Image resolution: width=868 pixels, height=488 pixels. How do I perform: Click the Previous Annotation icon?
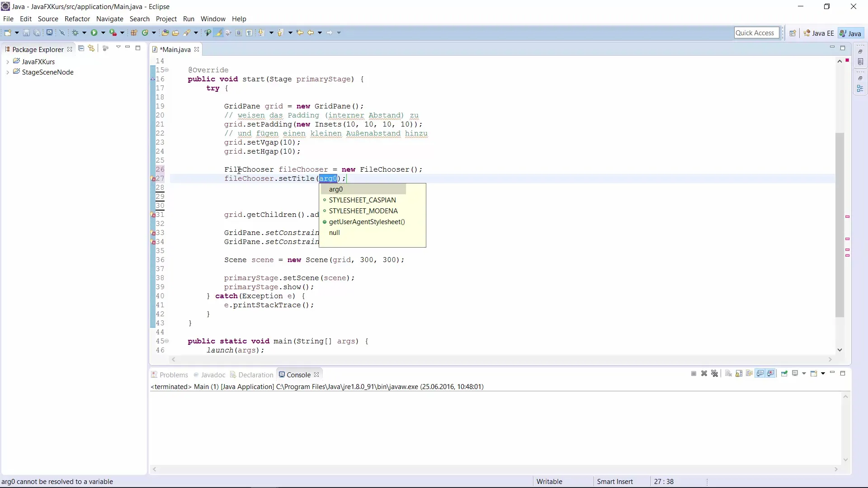pyautogui.click(x=280, y=33)
